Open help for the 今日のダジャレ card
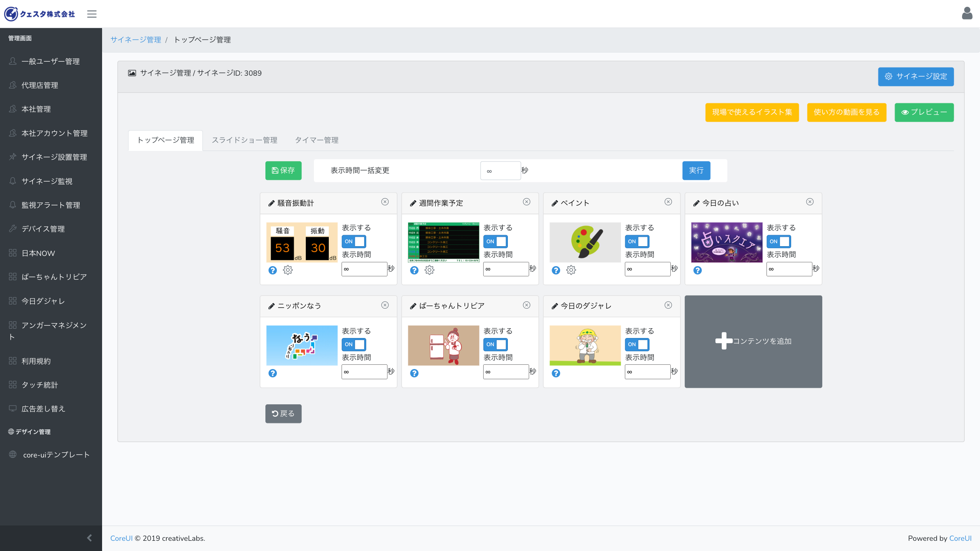This screenshot has width=980, height=551. (556, 373)
